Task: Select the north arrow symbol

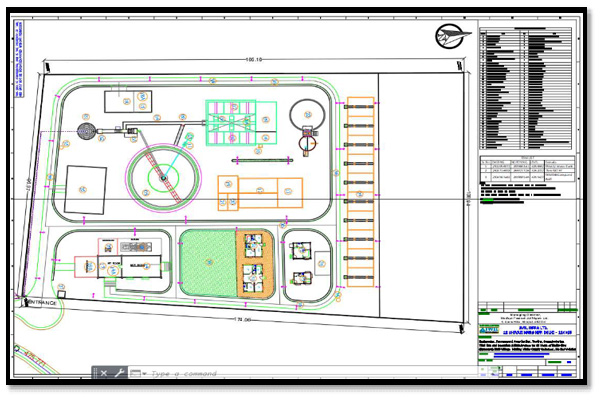Action: coord(452,36)
